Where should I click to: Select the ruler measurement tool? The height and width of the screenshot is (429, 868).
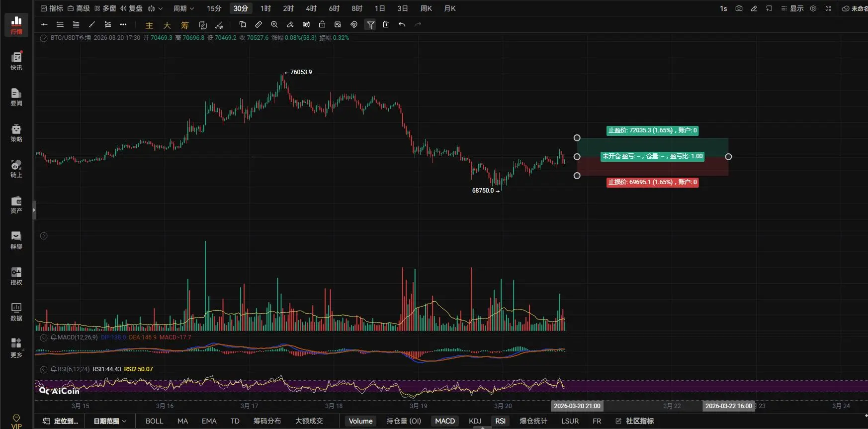259,24
